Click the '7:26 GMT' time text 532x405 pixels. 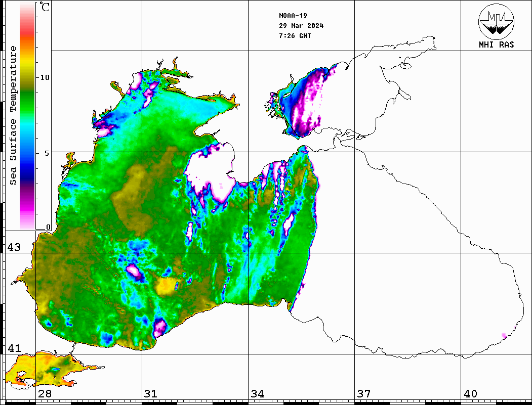pyautogui.click(x=295, y=35)
